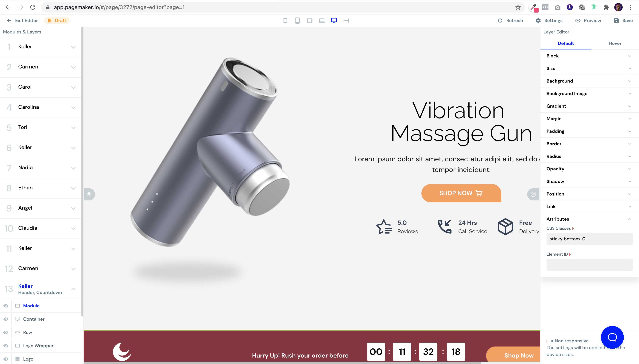Select the desktop monitor device icon
Screen dimensions: 639x364
pos(334,21)
